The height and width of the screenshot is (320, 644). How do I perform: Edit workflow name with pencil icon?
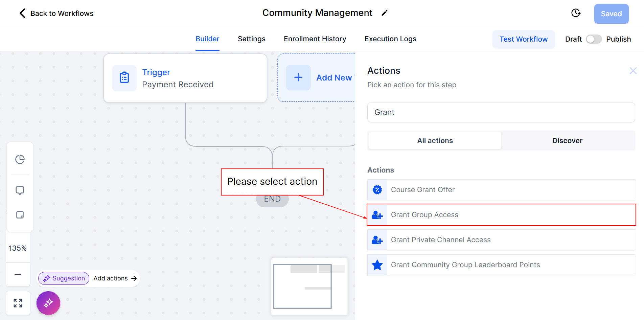[385, 13]
